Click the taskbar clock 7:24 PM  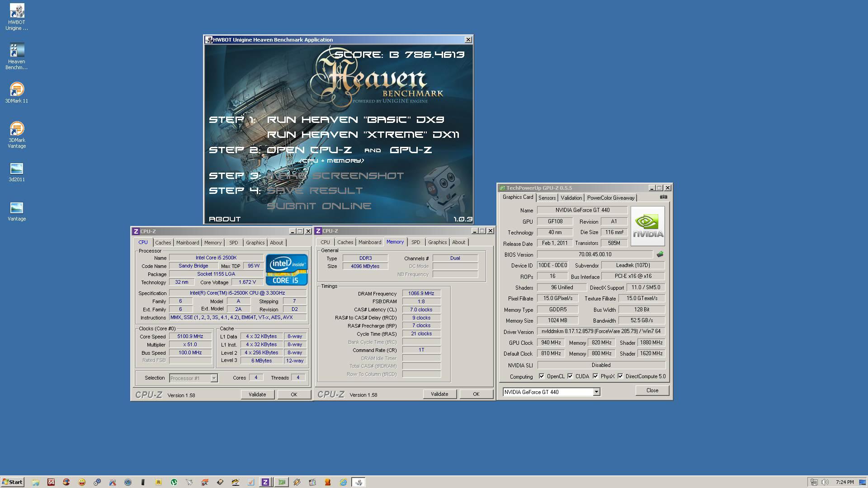pyautogui.click(x=845, y=482)
